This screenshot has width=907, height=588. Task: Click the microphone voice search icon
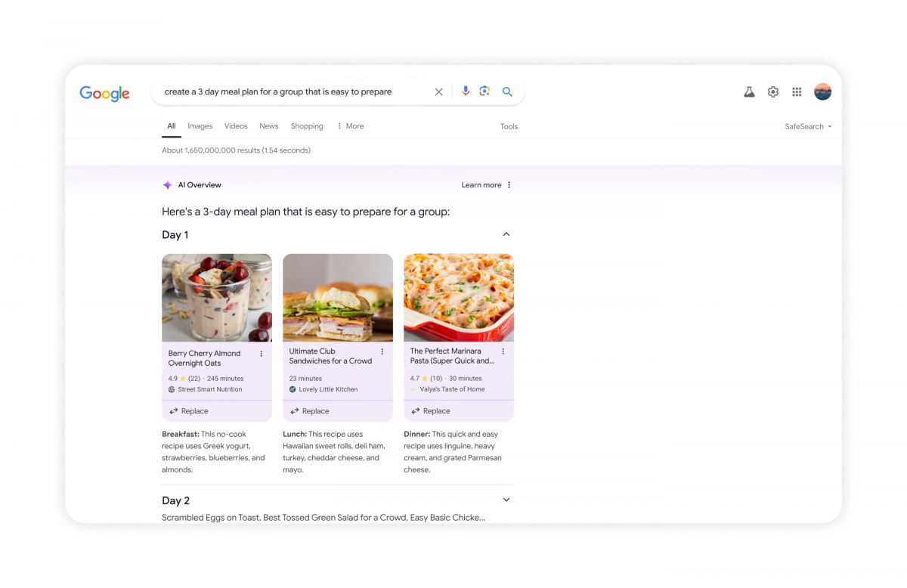click(x=465, y=91)
